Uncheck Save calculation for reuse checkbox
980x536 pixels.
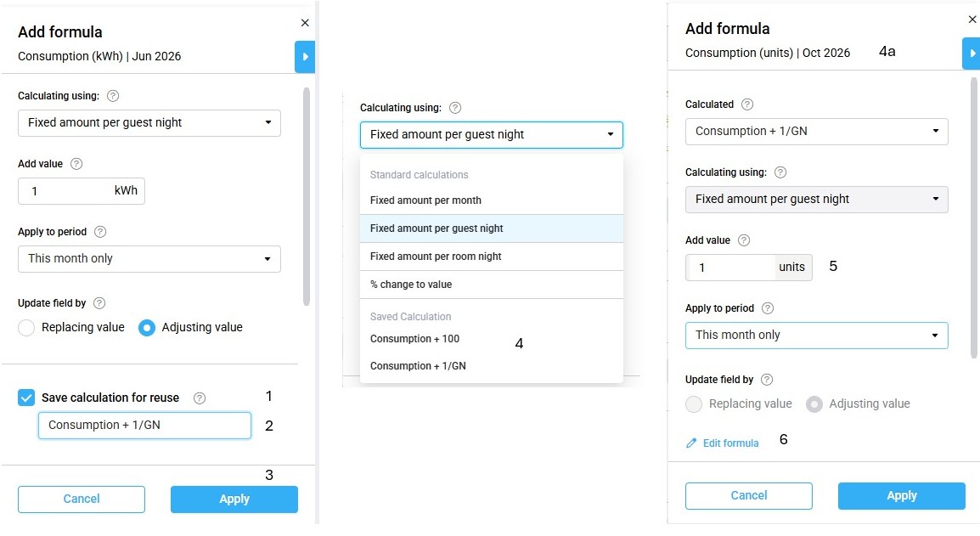pyautogui.click(x=26, y=398)
